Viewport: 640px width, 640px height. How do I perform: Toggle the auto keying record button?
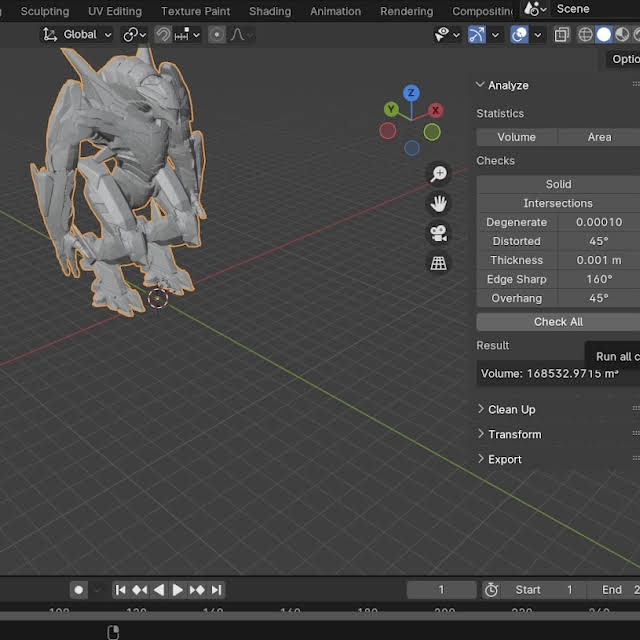[78, 590]
